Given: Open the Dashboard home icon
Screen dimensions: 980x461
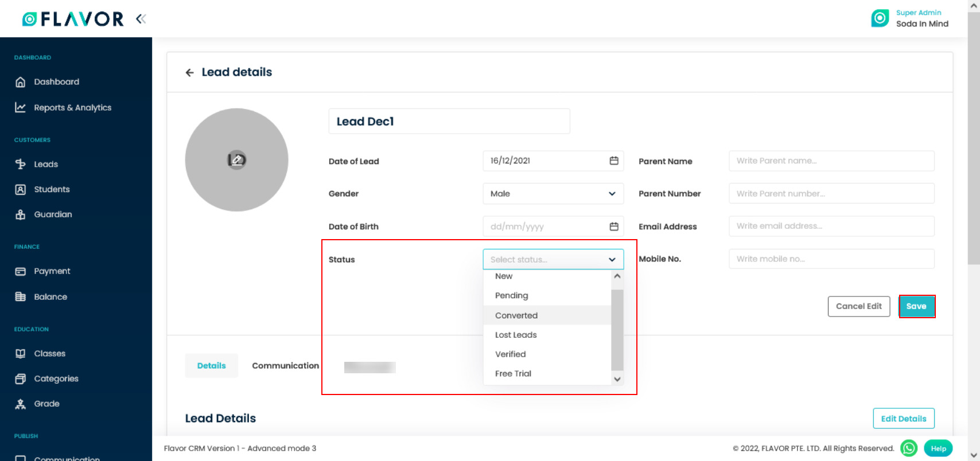Looking at the screenshot, I should 21,82.
